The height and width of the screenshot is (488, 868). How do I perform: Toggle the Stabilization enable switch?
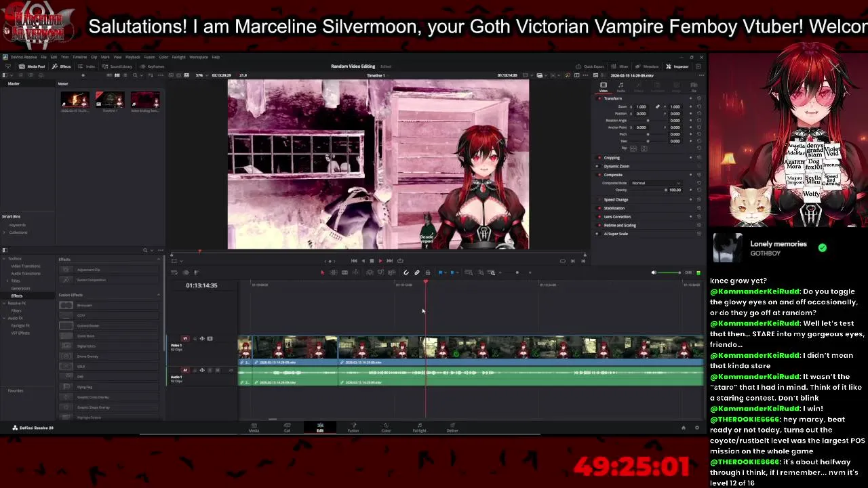599,208
